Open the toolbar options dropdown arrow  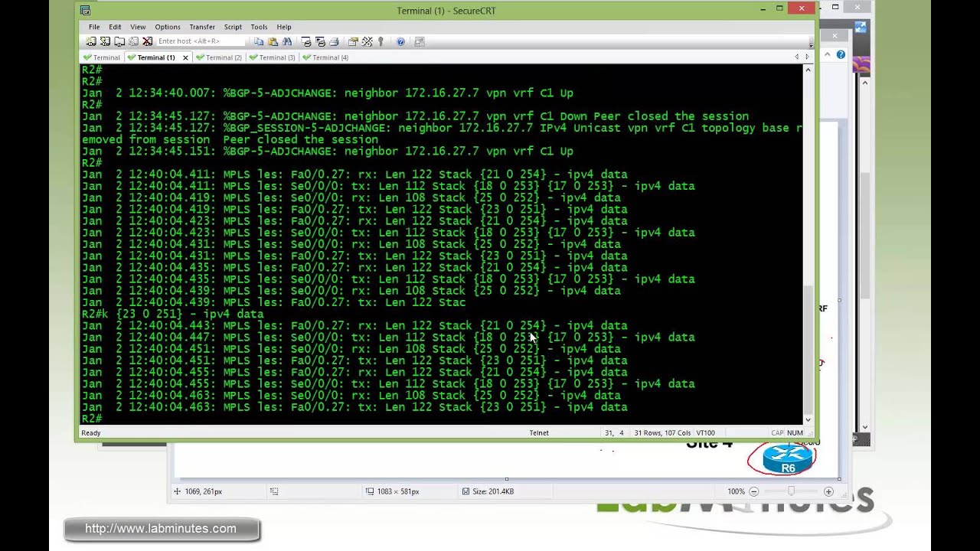[x=811, y=44]
